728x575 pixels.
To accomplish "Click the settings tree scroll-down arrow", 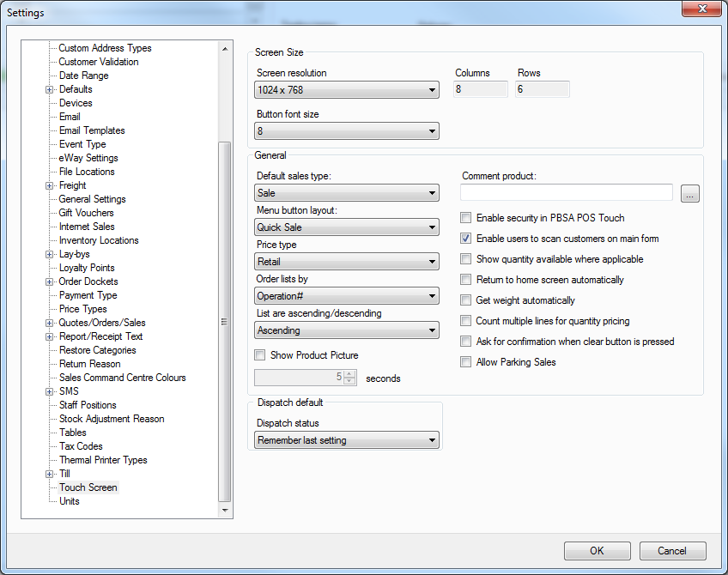I will click(225, 511).
